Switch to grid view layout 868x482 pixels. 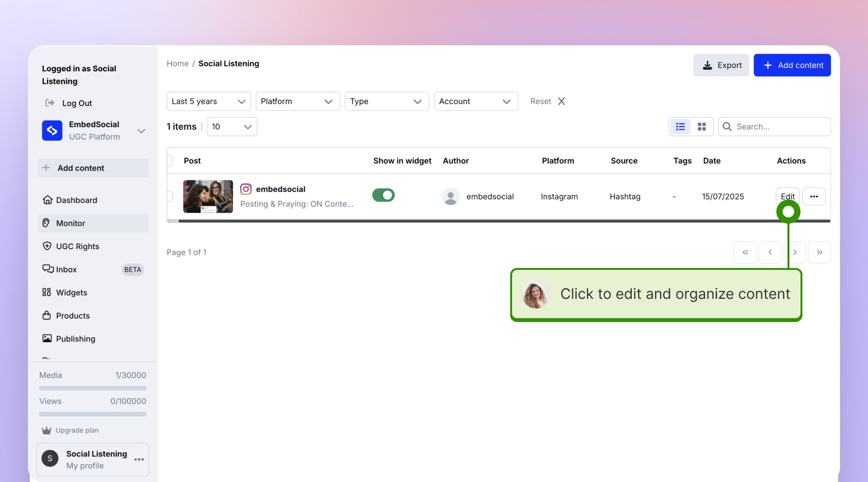tap(702, 127)
